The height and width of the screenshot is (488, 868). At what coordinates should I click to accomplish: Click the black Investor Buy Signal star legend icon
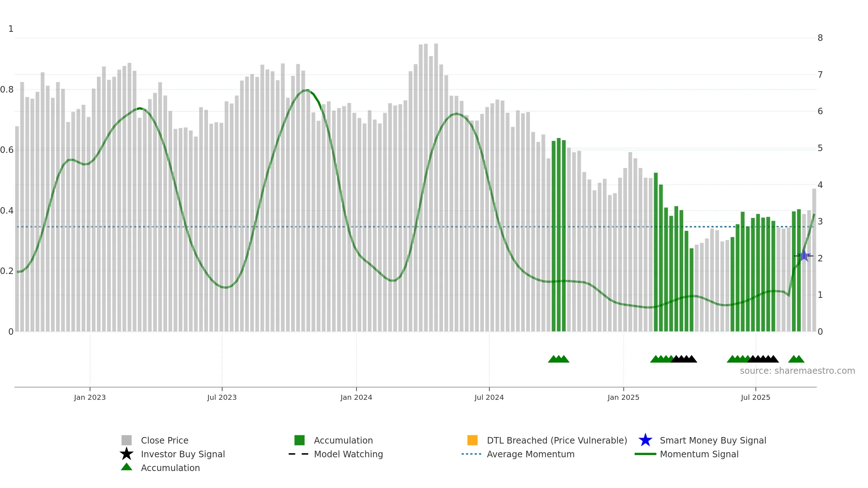[x=127, y=454]
